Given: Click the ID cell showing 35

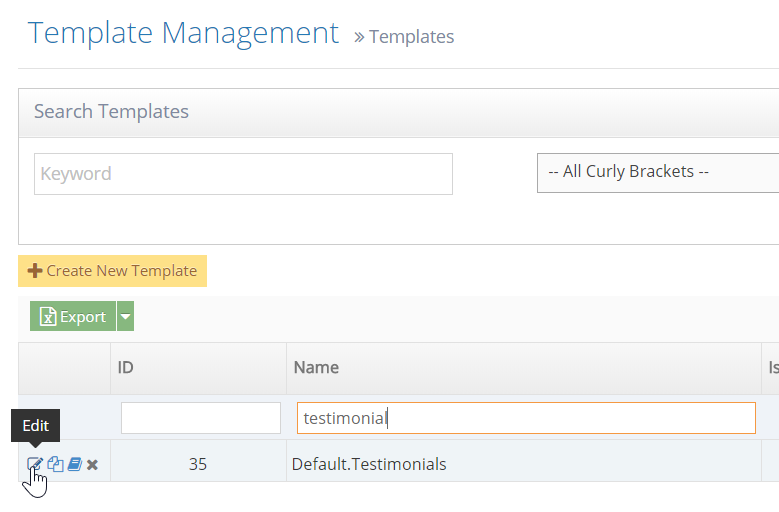Looking at the screenshot, I should (198, 464).
